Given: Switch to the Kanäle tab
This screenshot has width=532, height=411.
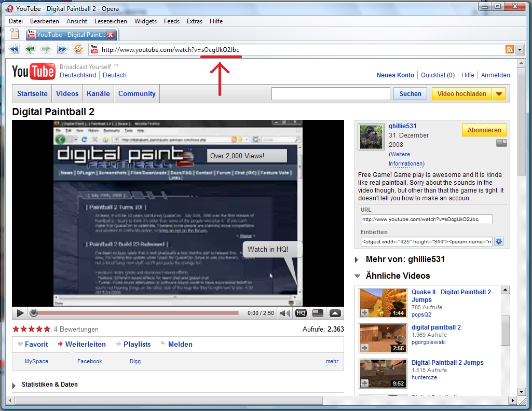Looking at the screenshot, I should pyautogui.click(x=98, y=94).
